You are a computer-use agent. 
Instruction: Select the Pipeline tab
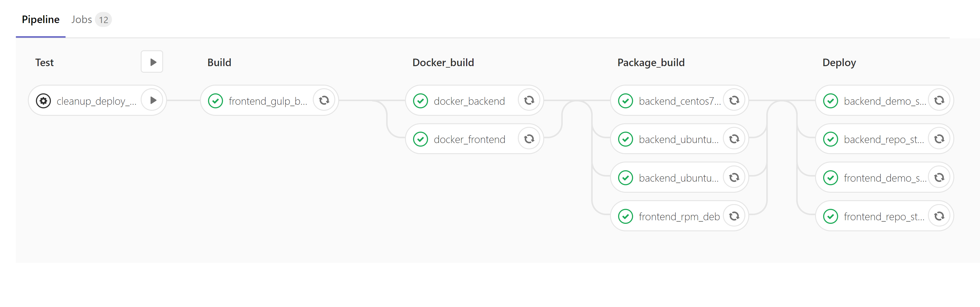[41, 19]
